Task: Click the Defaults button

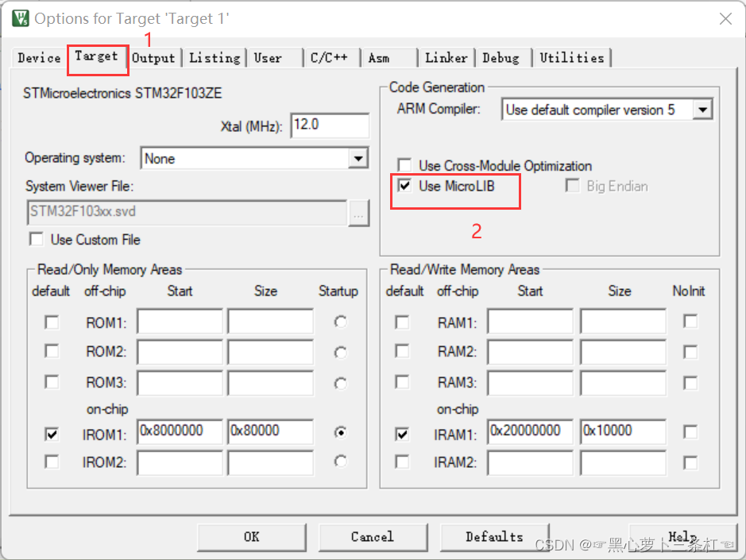Action: tap(494, 537)
